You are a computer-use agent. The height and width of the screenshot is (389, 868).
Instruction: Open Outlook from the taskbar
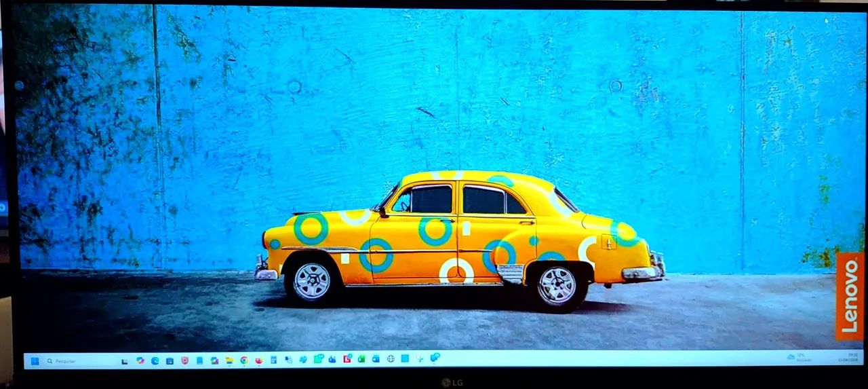tap(376, 360)
